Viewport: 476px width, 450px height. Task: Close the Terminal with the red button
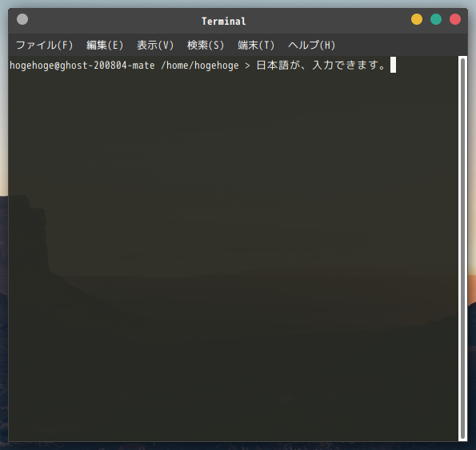pos(454,19)
